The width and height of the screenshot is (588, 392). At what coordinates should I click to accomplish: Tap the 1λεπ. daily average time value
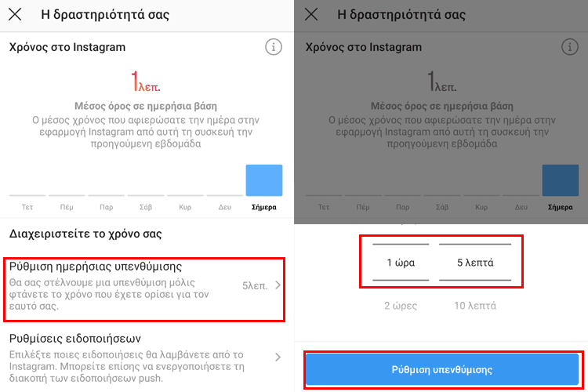146,82
